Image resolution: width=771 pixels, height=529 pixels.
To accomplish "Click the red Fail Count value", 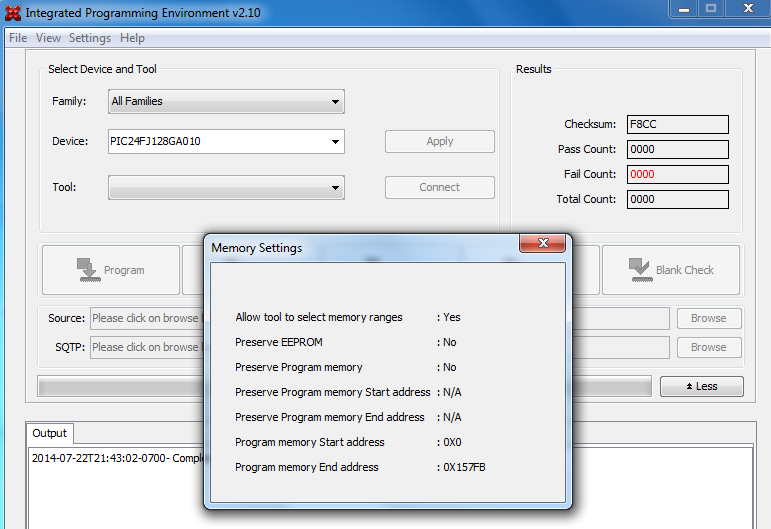I will pyautogui.click(x=678, y=175).
